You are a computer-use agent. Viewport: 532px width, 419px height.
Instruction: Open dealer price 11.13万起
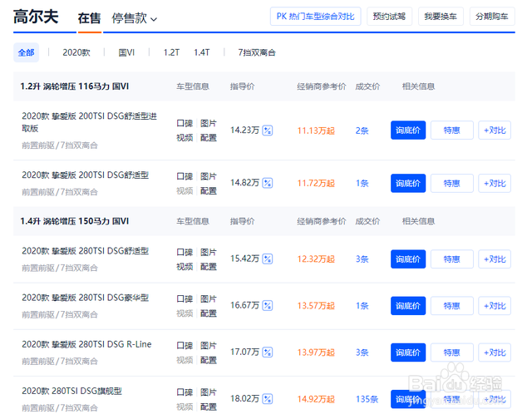[x=316, y=131]
